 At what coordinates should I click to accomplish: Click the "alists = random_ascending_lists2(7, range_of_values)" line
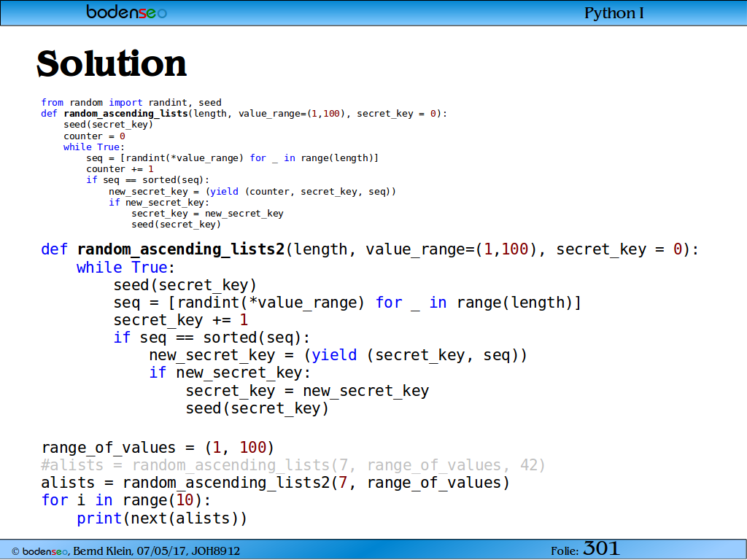point(275,483)
